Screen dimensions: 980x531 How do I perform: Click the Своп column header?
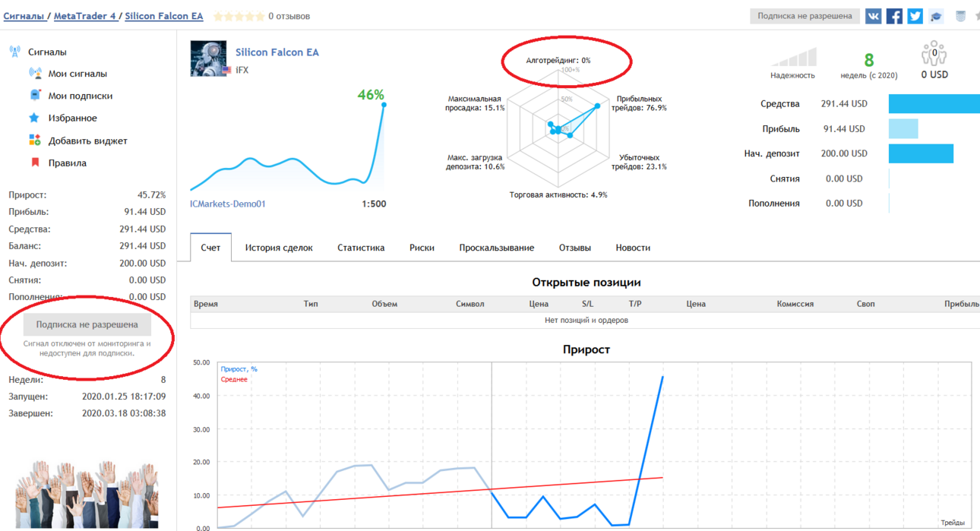[x=866, y=304]
